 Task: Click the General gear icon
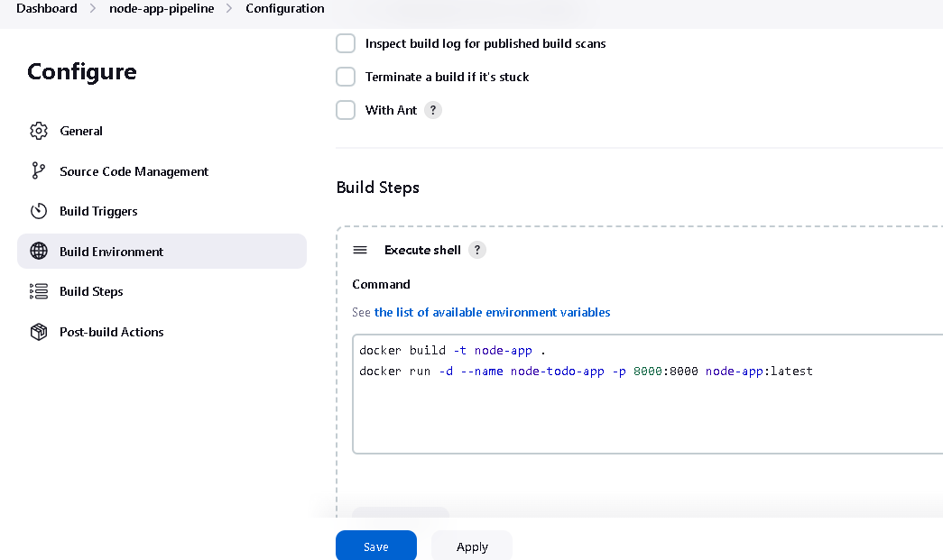tap(39, 131)
